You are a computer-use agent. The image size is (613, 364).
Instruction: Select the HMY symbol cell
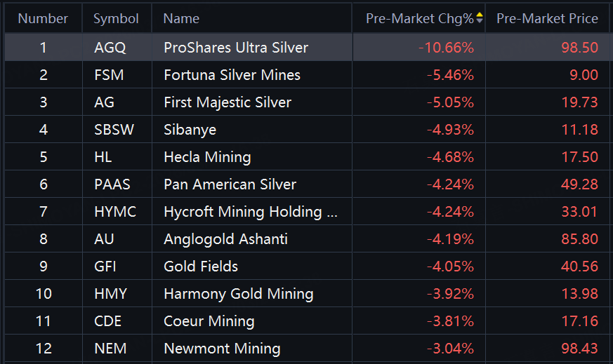(110, 294)
